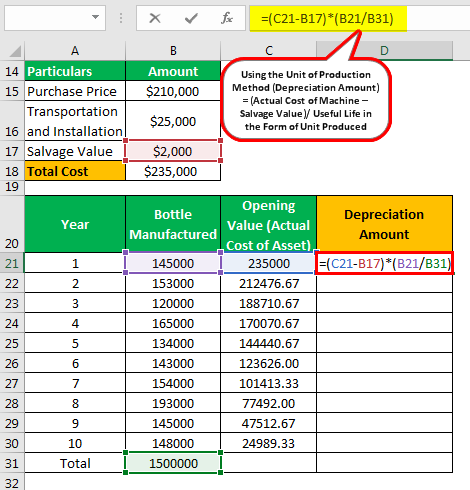Expand the Name Box dropdown arrow

pos(95,17)
